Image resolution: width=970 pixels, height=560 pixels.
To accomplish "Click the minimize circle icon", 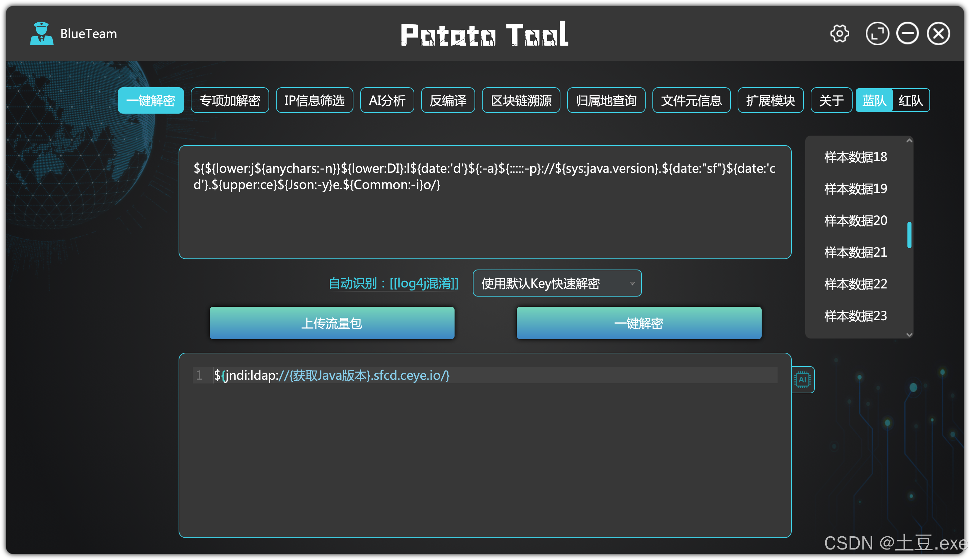I will [908, 34].
